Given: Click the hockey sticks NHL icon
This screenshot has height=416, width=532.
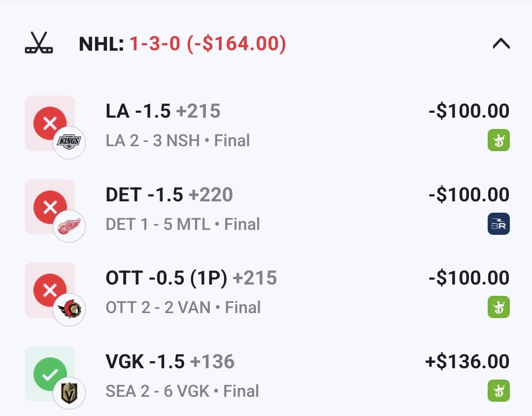Looking at the screenshot, I should 39,44.
